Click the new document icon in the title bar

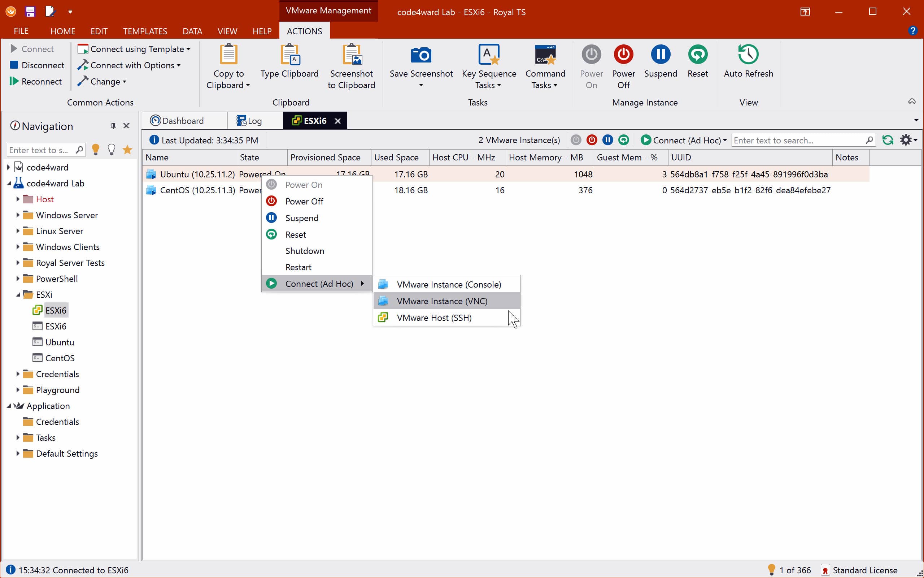tap(50, 12)
